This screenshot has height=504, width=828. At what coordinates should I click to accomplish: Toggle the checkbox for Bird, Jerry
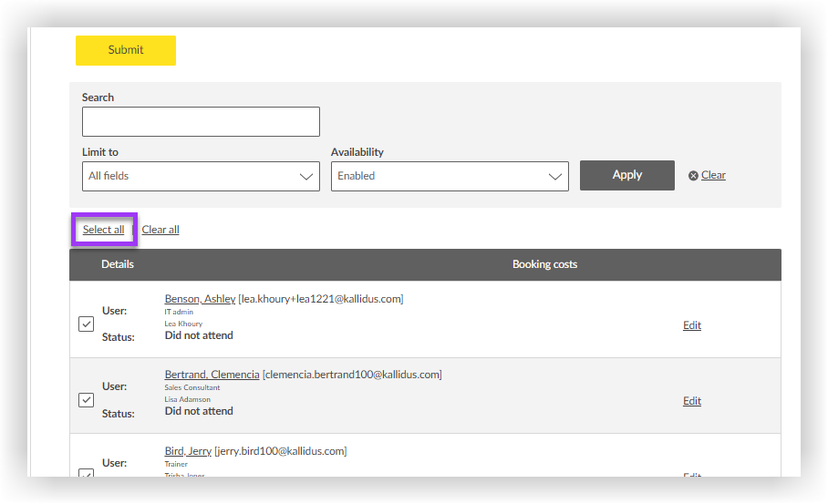pos(87,473)
